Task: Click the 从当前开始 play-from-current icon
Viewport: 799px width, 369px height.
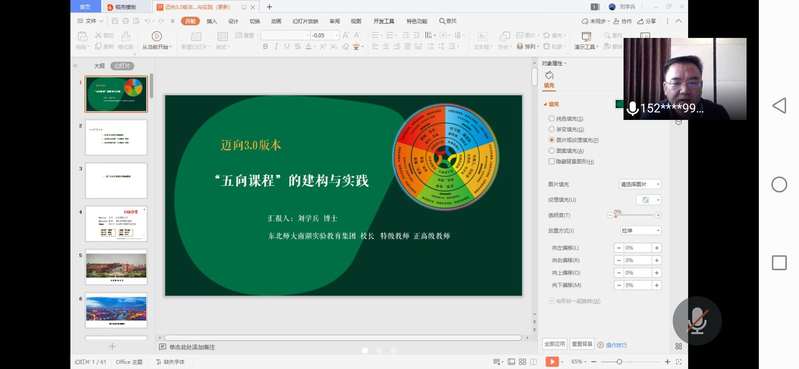Action: tap(156, 36)
